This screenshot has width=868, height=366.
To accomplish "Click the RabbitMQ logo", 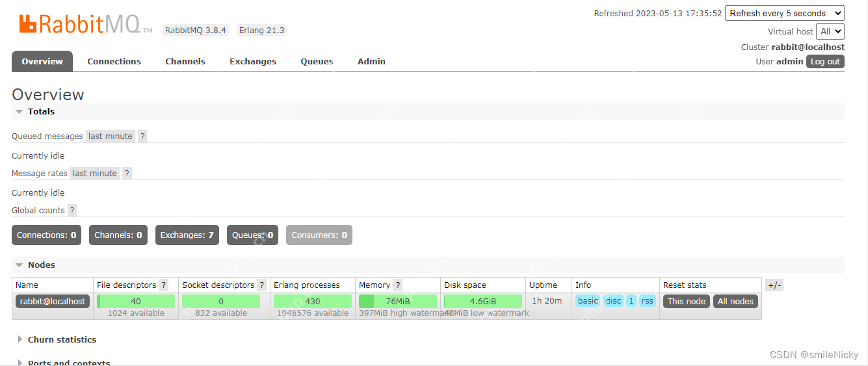I will 85,24.
